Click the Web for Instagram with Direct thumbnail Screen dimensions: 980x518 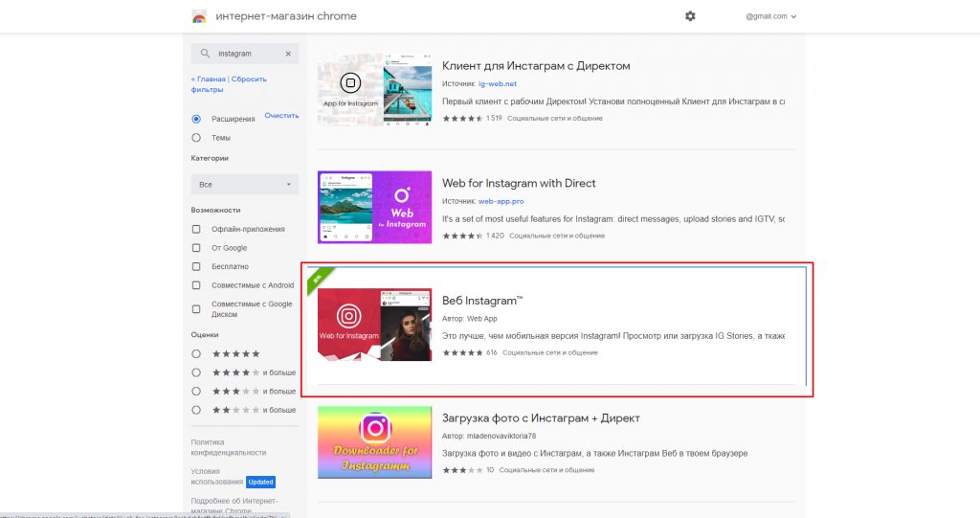[374, 207]
